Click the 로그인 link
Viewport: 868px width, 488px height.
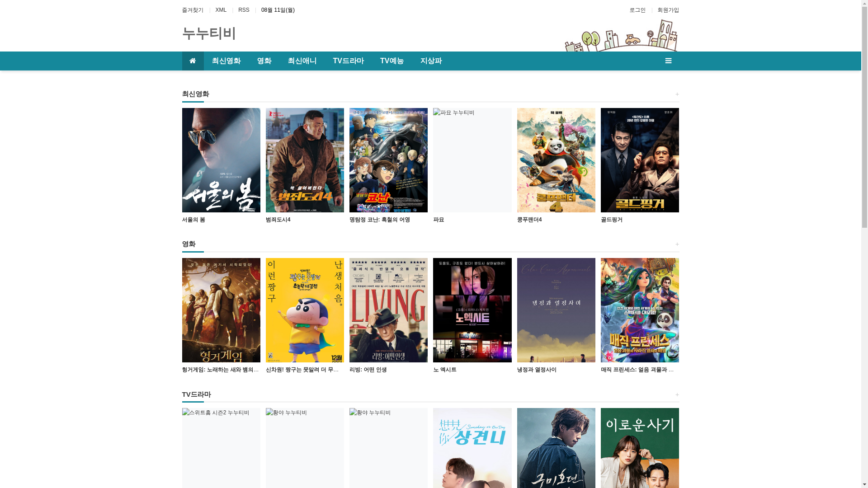coord(637,10)
